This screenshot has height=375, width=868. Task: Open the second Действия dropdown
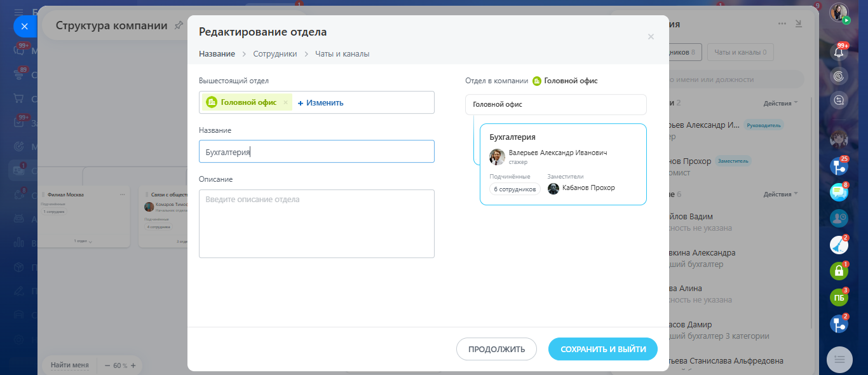780,194
